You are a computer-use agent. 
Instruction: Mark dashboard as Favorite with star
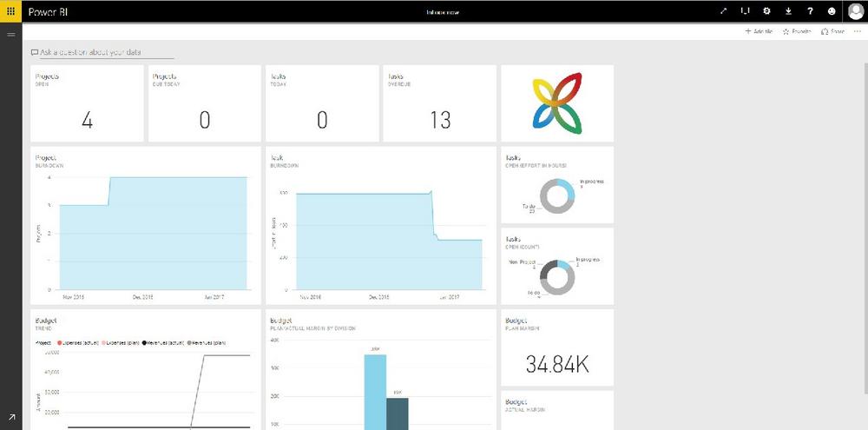point(797,31)
